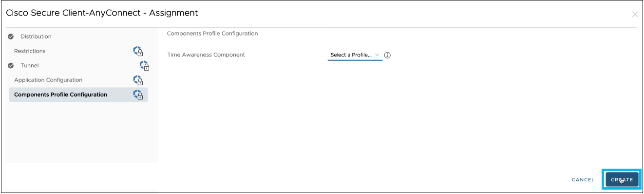Switch to the Tunnel section

(x=29, y=65)
